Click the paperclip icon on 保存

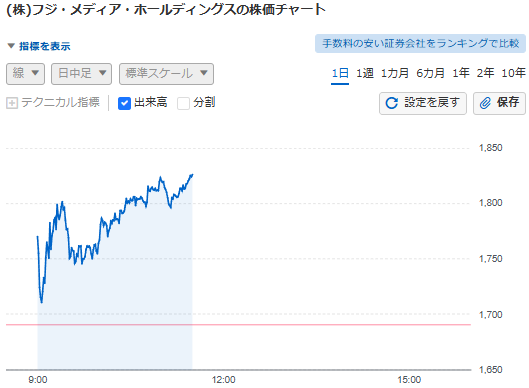pyautogui.click(x=485, y=103)
